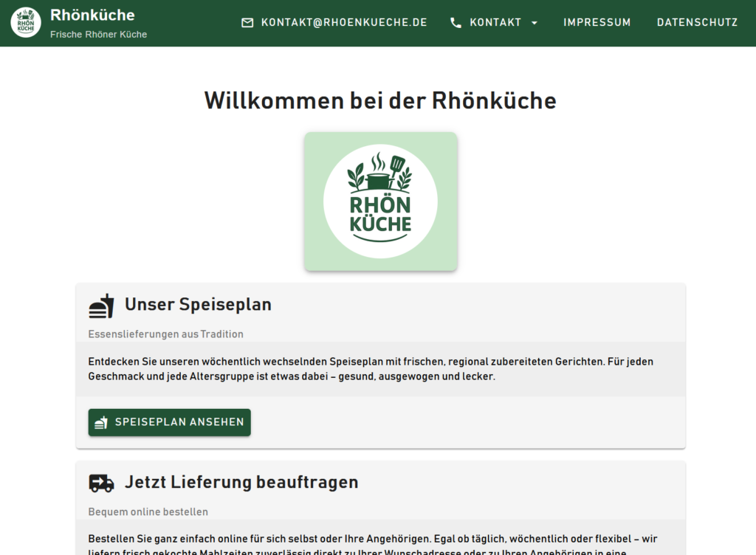Click the Unser Speiseplan section heading

pos(198,304)
